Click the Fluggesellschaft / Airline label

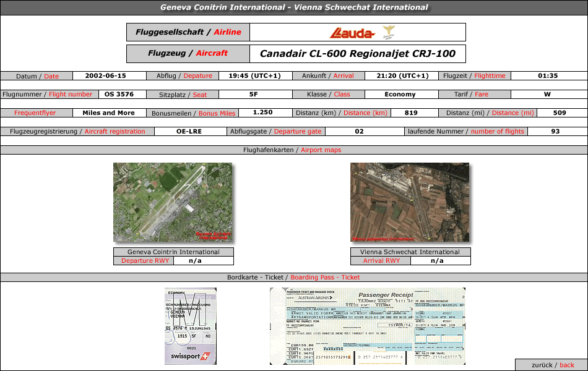[188, 32]
